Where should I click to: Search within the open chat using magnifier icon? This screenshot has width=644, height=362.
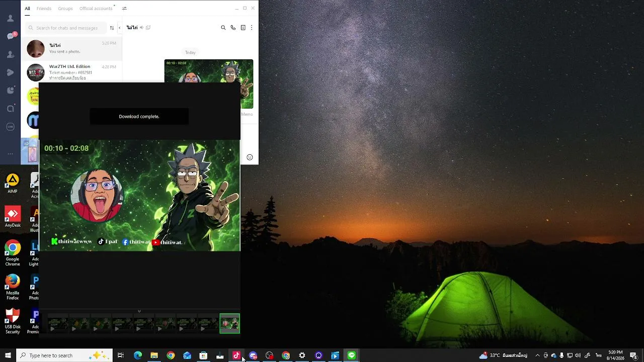click(223, 28)
